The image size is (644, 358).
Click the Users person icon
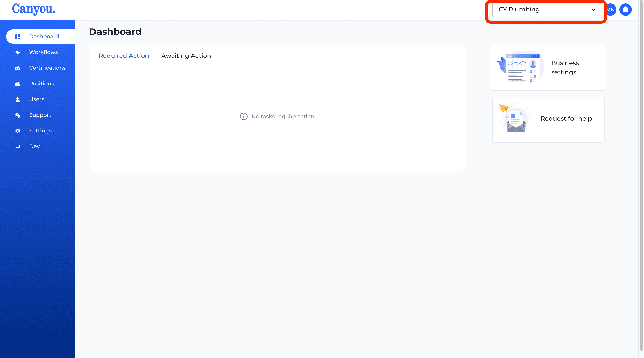point(17,99)
